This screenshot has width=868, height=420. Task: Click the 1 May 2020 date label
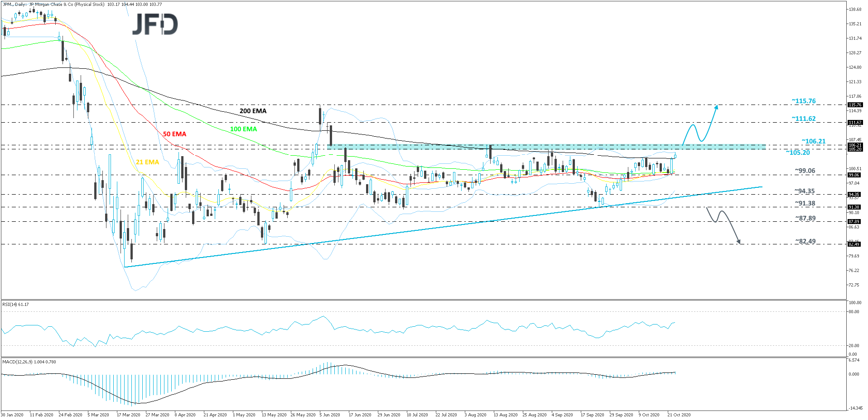(x=243, y=415)
